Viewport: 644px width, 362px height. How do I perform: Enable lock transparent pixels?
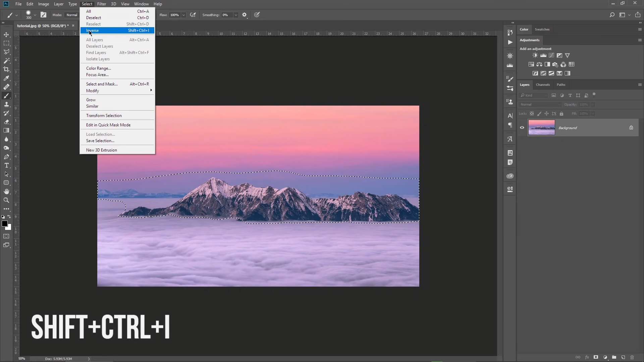(532, 114)
